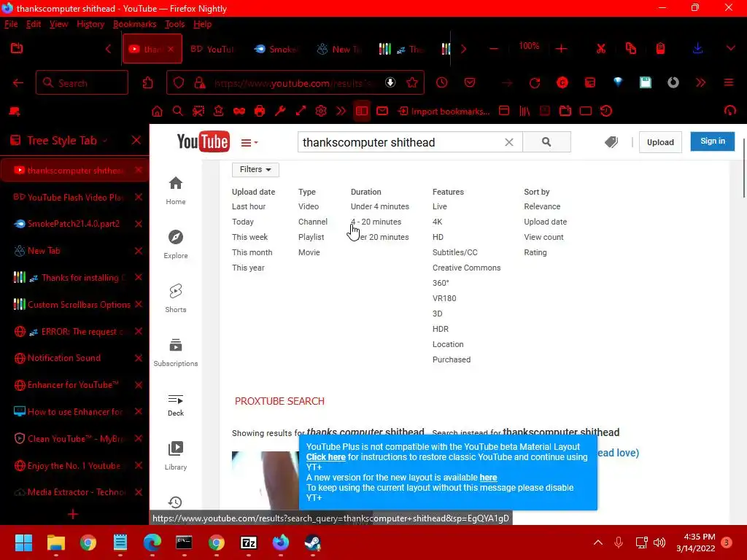Click the tag icon beside Upload
The image size is (747, 560).
click(611, 142)
